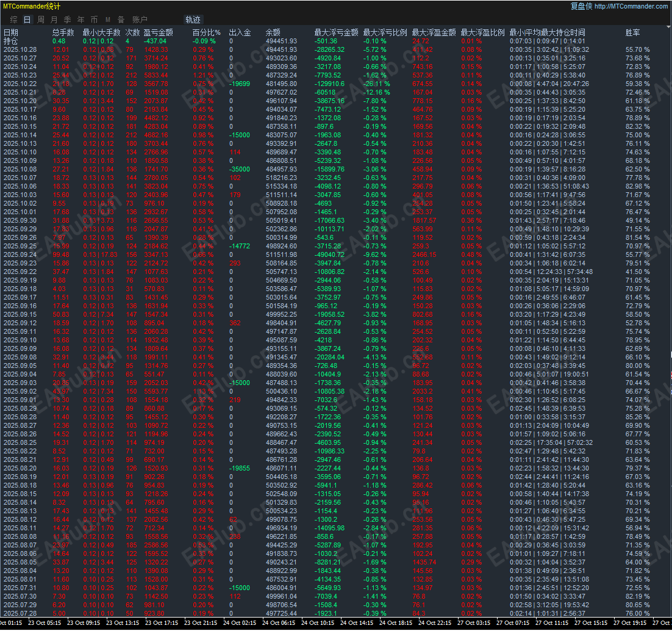Open the 月 monthly statistics tab
The height and width of the screenshot is (631, 672).
tap(54, 20)
